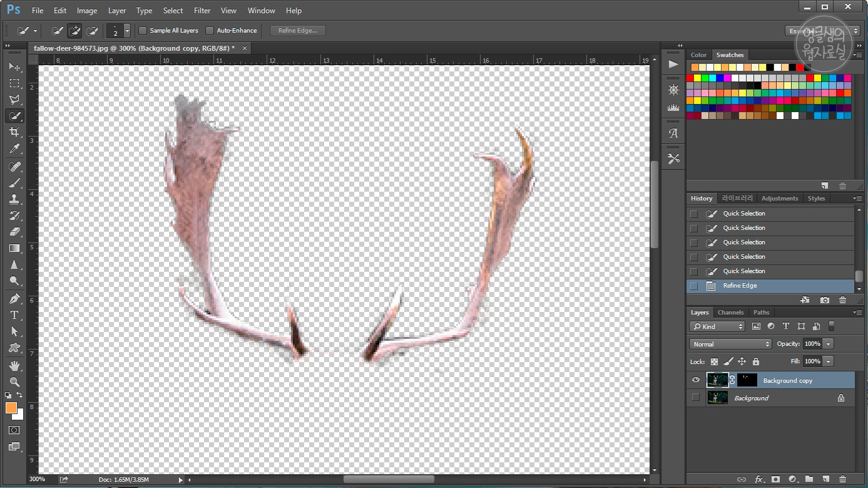
Task: Choose New Selection brush mode
Action: tap(57, 30)
